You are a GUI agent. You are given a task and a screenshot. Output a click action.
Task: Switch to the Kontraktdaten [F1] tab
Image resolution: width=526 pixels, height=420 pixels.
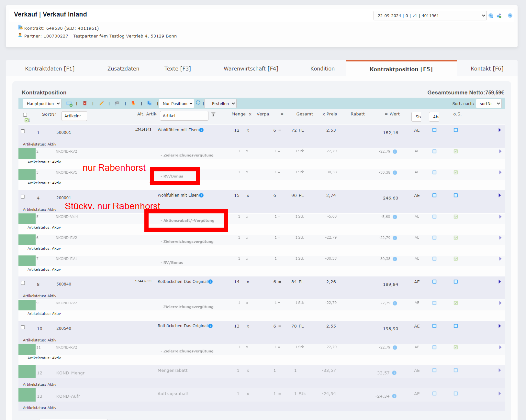(50, 69)
